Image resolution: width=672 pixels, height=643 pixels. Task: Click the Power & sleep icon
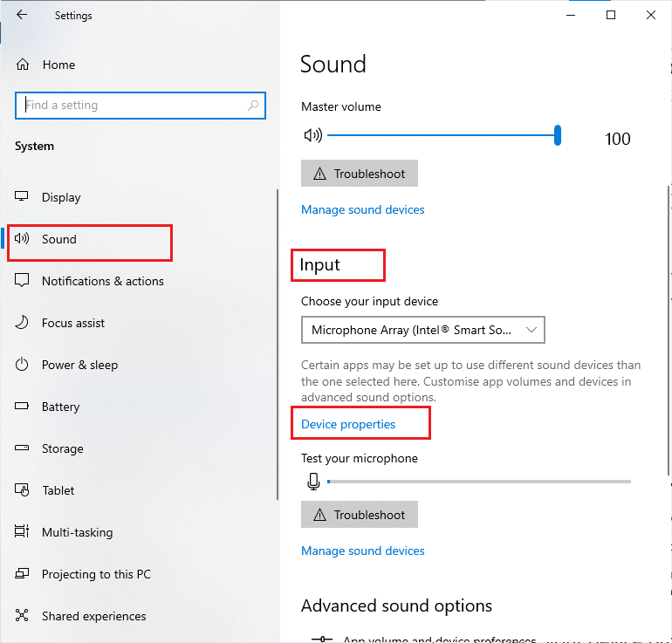22,365
